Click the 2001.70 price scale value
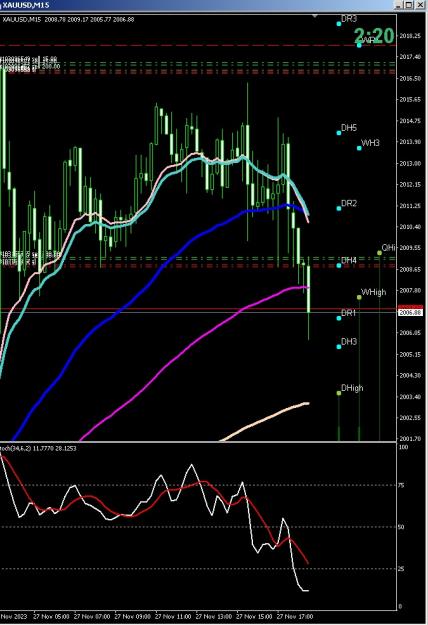Image resolution: width=428 pixels, height=625 pixels. (410, 439)
